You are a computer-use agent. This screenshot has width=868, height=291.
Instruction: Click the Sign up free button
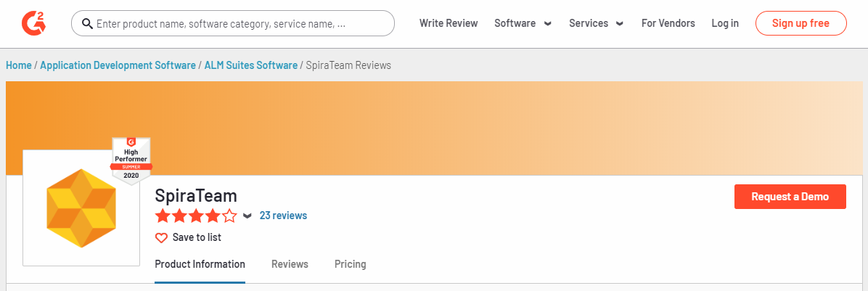[x=801, y=23]
